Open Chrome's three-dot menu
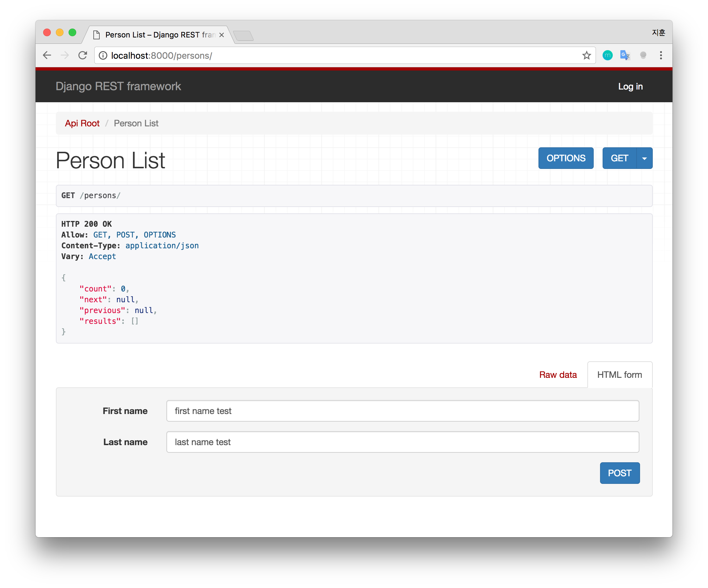The width and height of the screenshot is (708, 588). click(661, 55)
